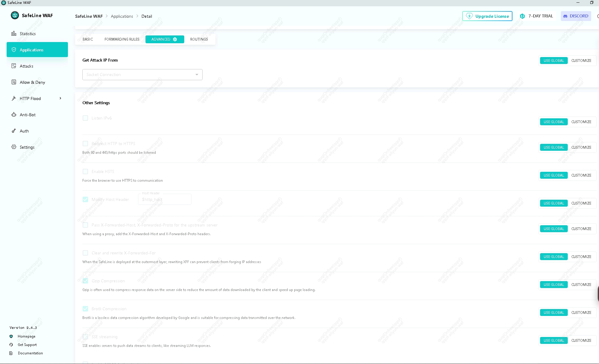Click the HTTP Flood icon
599x364 pixels.
[x=14, y=98]
